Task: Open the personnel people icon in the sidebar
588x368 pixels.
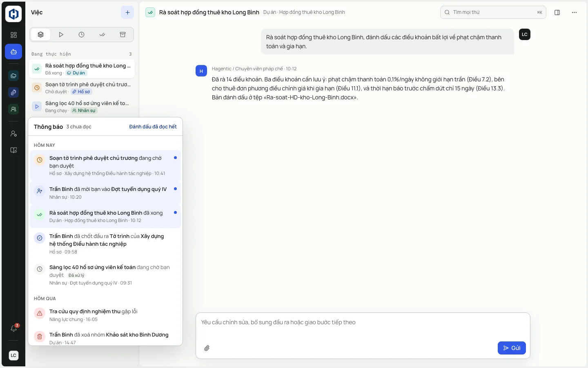Action: pyautogui.click(x=13, y=109)
